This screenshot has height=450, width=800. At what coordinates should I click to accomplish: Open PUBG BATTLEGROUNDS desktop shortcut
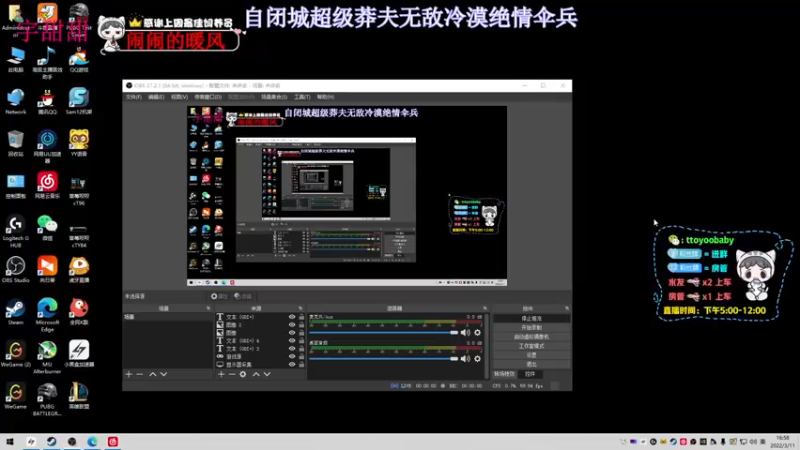click(47, 399)
